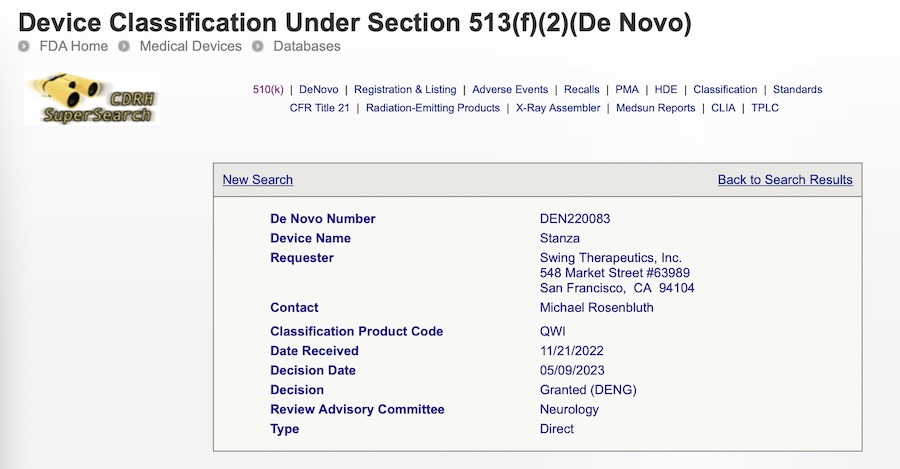Screen dimensions: 900x469
Task: Go to Medical Devices breadcrumb
Action: [x=190, y=46]
